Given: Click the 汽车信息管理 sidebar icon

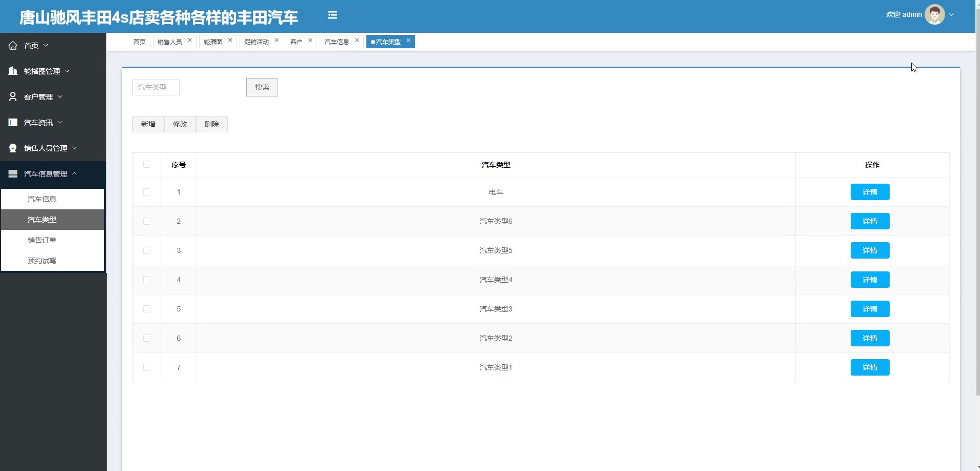Looking at the screenshot, I should (13, 173).
